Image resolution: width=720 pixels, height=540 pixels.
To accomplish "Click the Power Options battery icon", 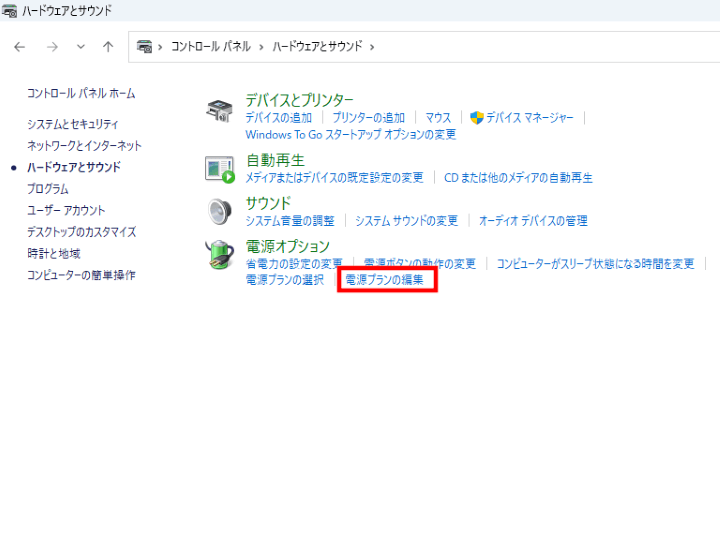I will [x=219, y=254].
